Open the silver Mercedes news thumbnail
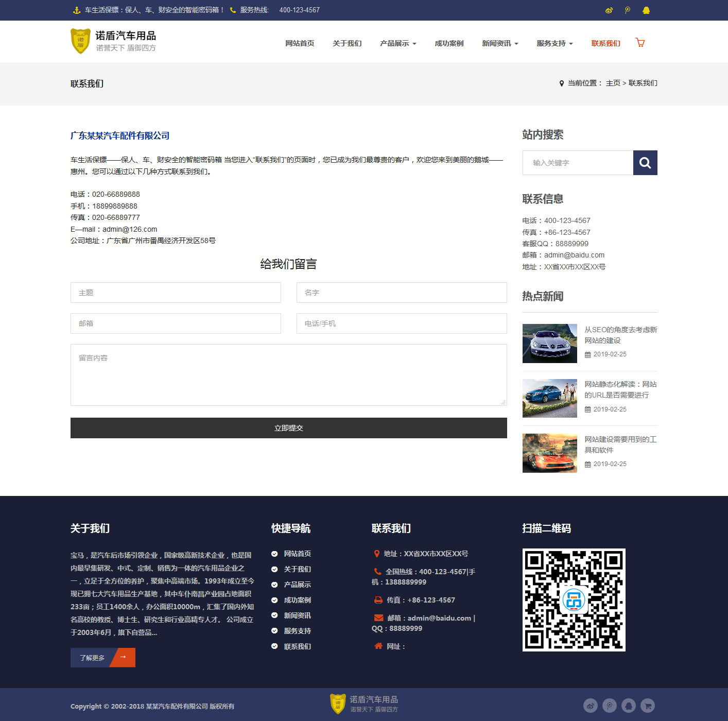This screenshot has height=721, width=728. 549,344
